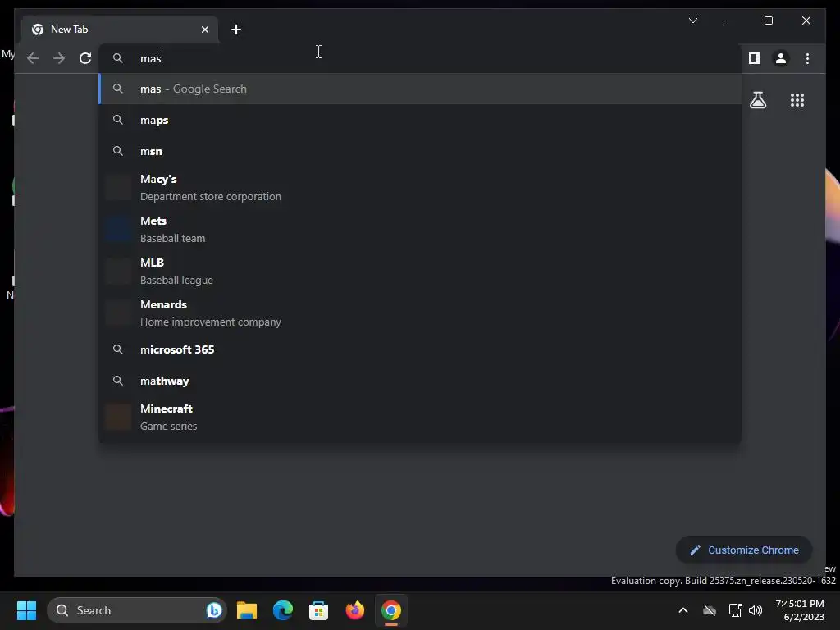
Task: Choose the Mets baseball team suggestion
Action: tap(420, 230)
